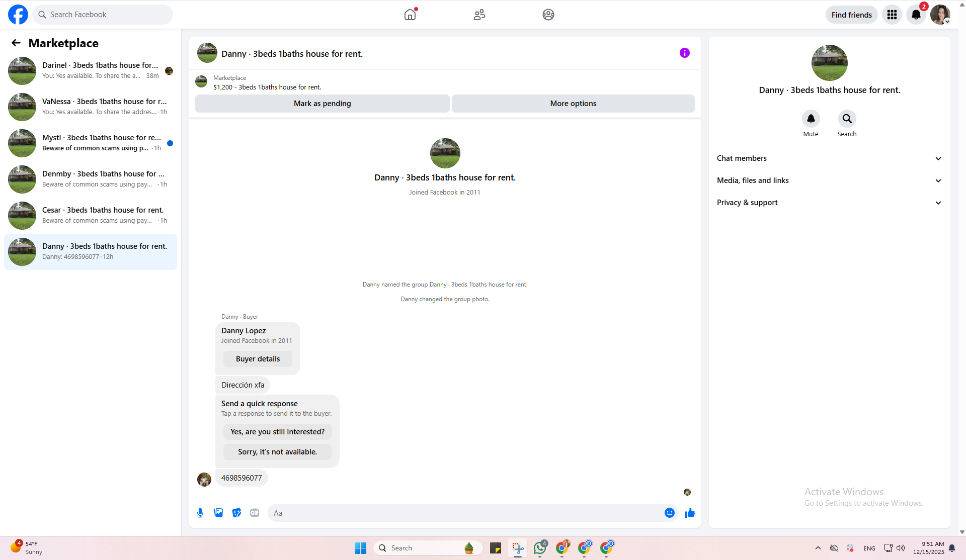Image resolution: width=966 pixels, height=560 pixels.
Task: Click the Find friends button
Action: [852, 15]
